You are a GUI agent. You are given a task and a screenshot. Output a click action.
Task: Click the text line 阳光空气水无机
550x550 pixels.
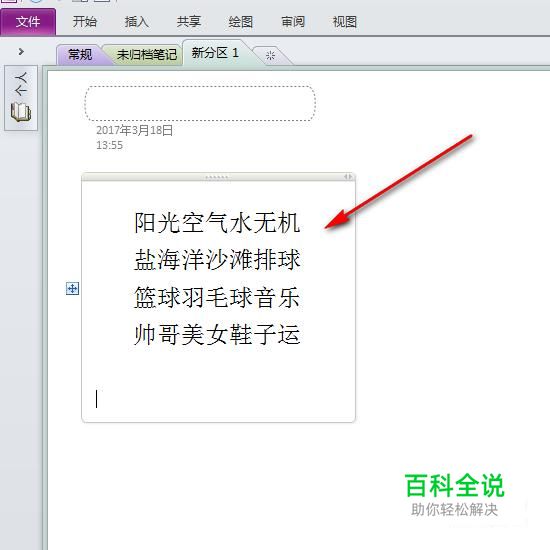217,223
